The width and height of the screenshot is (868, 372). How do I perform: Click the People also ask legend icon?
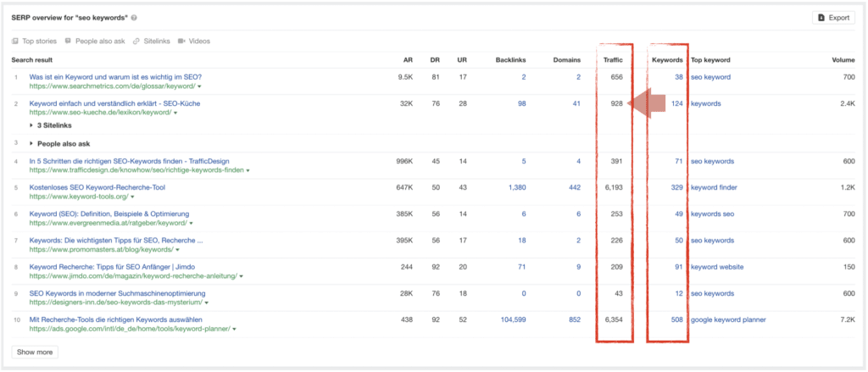69,41
